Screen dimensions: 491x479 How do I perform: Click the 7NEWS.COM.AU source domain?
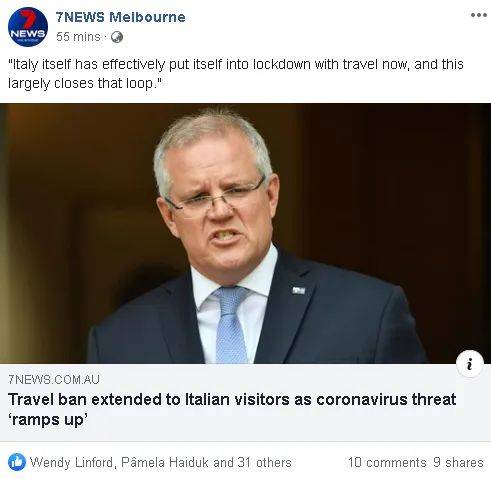[x=54, y=379]
